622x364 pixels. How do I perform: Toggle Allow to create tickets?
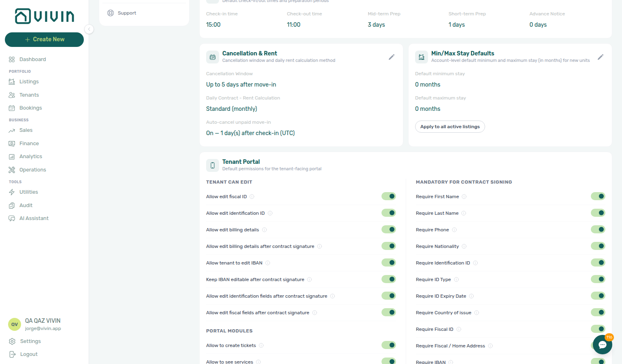(389, 345)
